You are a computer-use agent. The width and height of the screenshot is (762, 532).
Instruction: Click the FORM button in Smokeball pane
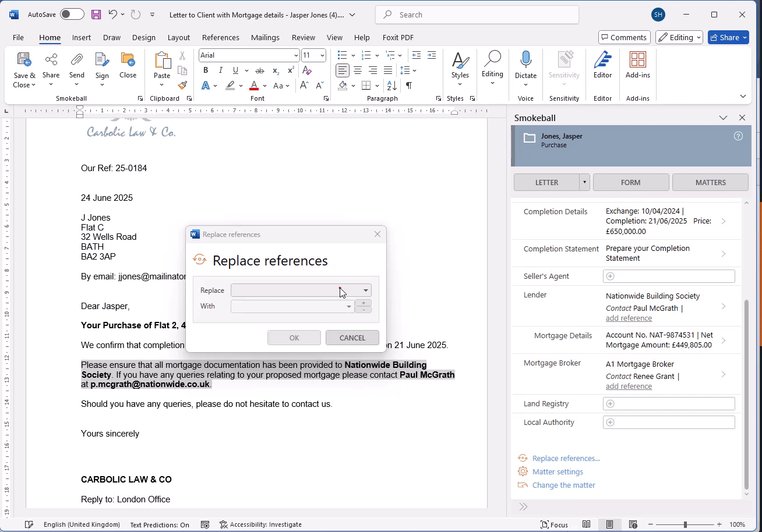tap(631, 182)
